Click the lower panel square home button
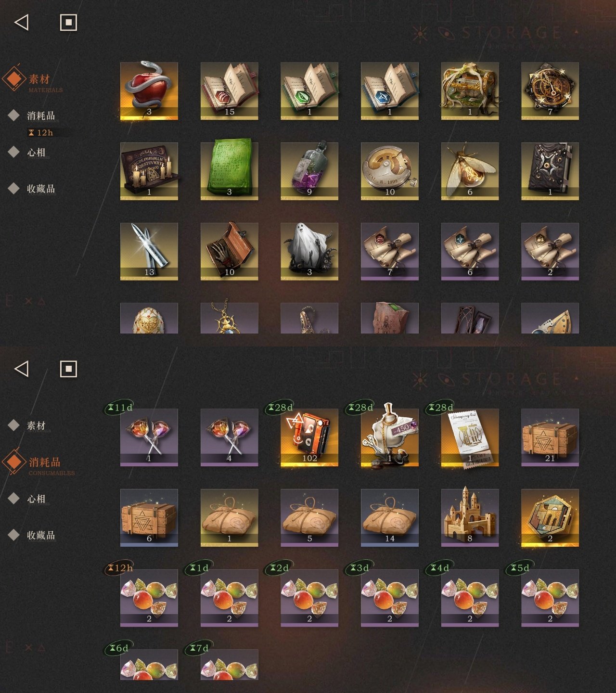This screenshot has height=693, width=616. [x=68, y=369]
